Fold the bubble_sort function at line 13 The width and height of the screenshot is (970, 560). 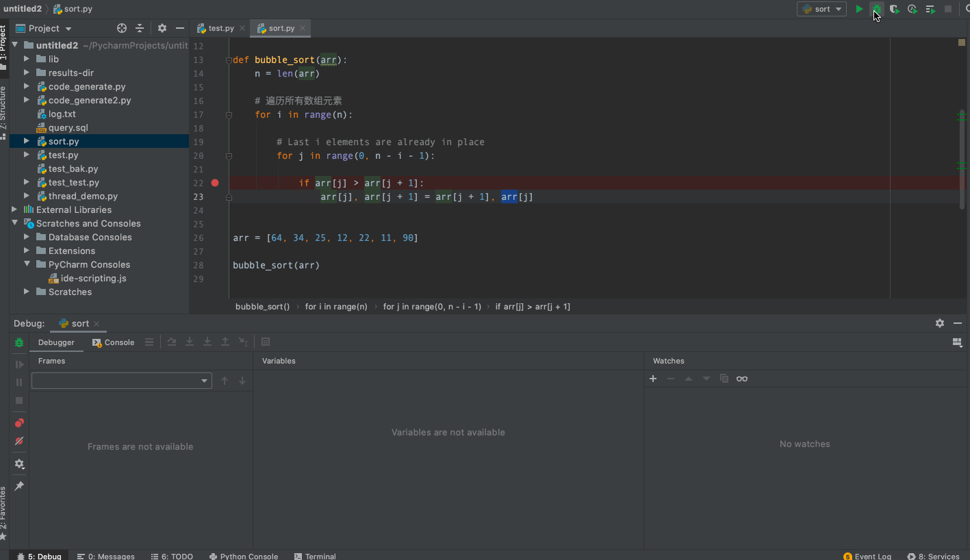tap(229, 60)
